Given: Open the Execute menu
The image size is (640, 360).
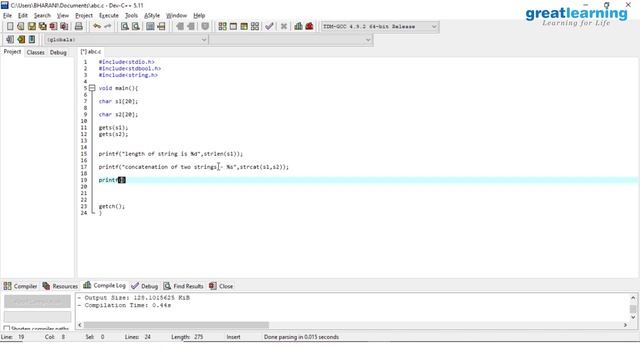Looking at the screenshot, I should coord(109,16).
